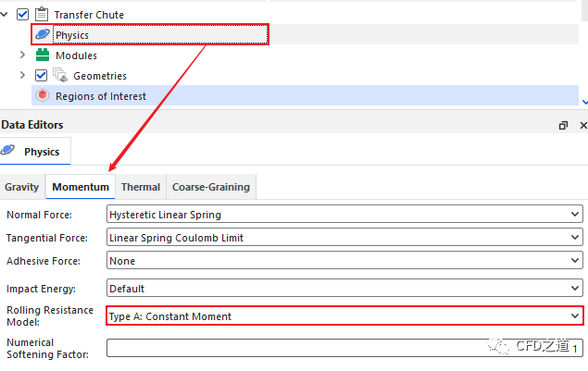This screenshot has height=371, width=588.
Task: Click the Data Editors panel title
Action: tap(32, 125)
